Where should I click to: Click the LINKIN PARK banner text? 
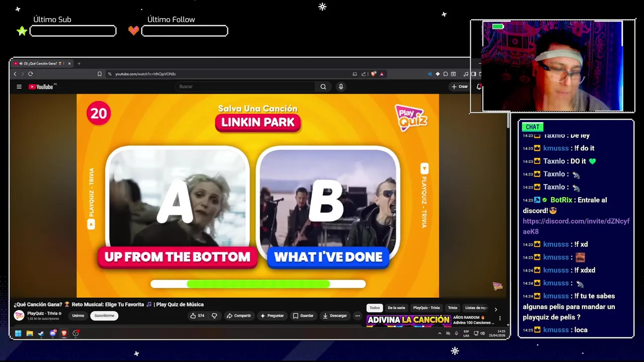[x=258, y=122]
